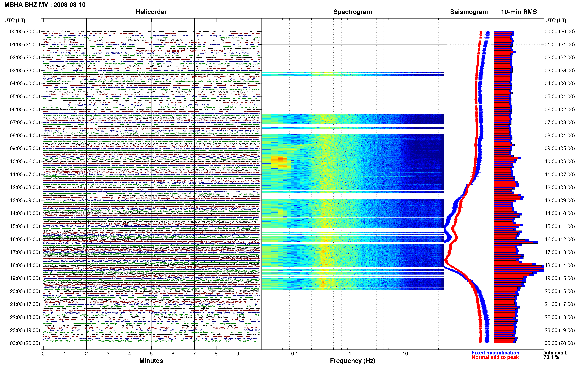Screen dimensions: 588x368
Task: Click the helicorder minute tick '5'
Action: point(151,354)
